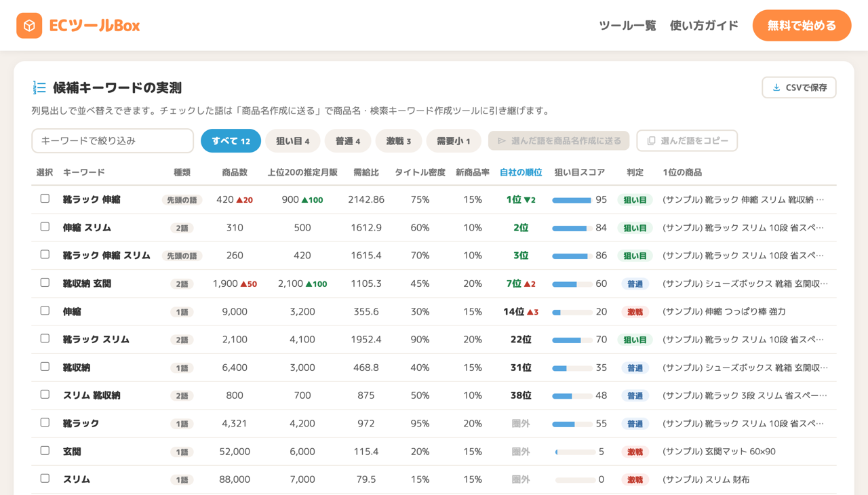The width and height of the screenshot is (868, 495).
Task: Open the 使い方ガイド link
Action: (x=704, y=26)
